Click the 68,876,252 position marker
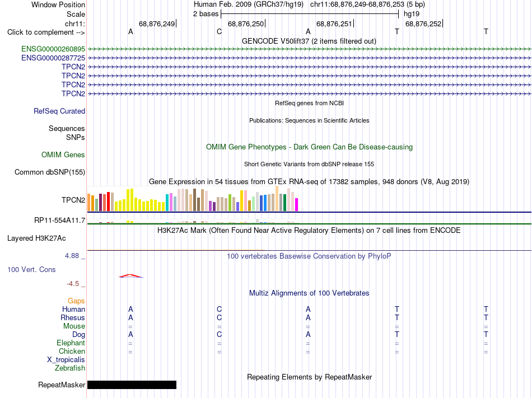The image size is (532, 398). [x=424, y=24]
